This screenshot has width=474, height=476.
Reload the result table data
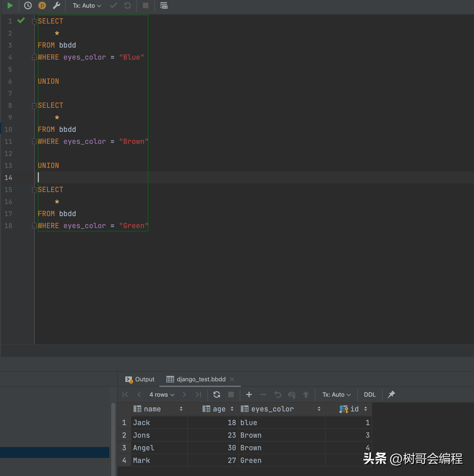tap(217, 394)
